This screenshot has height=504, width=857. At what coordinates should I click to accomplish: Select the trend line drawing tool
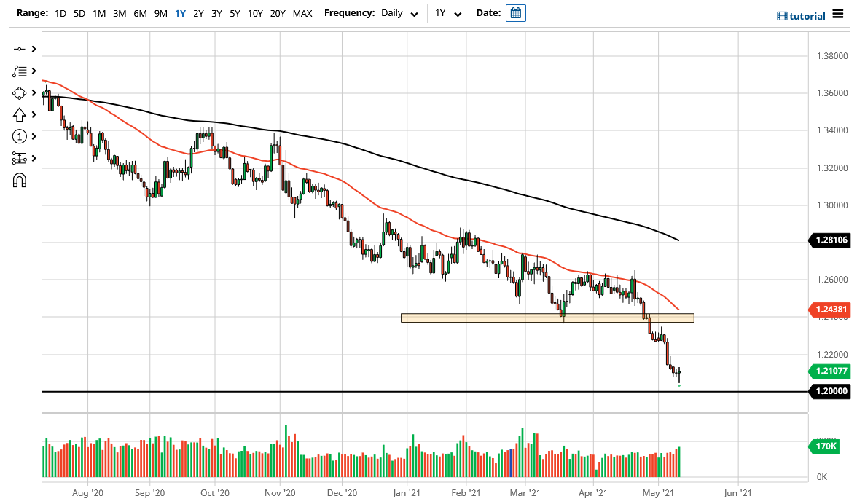point(20,49)
